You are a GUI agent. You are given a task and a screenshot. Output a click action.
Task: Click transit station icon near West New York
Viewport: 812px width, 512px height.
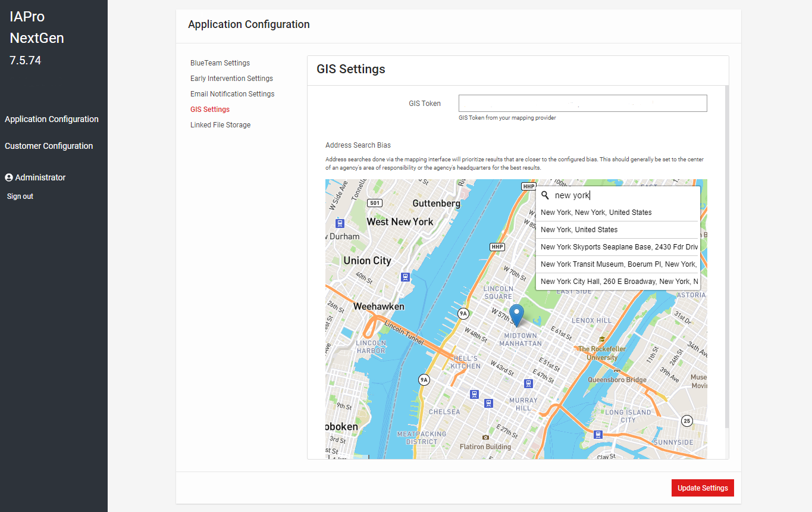(340, 224)
